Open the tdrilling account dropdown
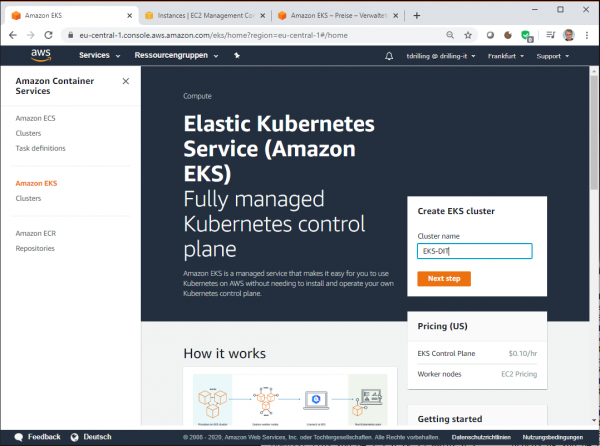 tap(440, 56)
